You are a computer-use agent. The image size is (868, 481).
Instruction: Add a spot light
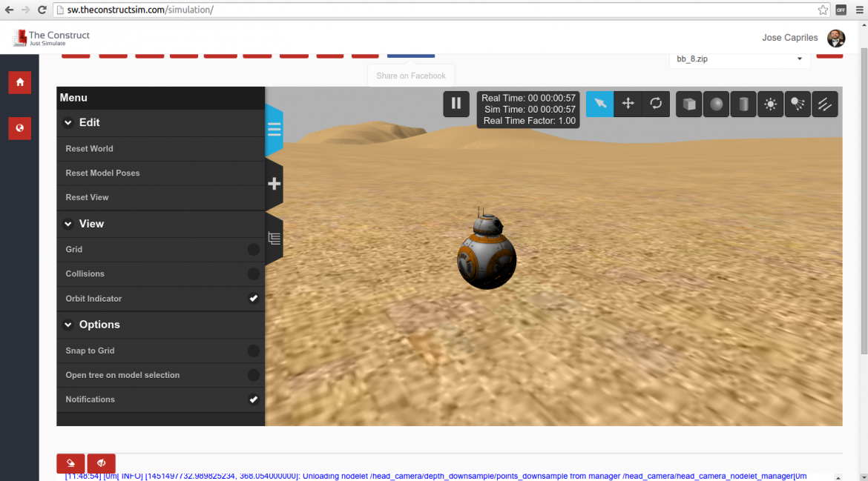click(798, 104)
